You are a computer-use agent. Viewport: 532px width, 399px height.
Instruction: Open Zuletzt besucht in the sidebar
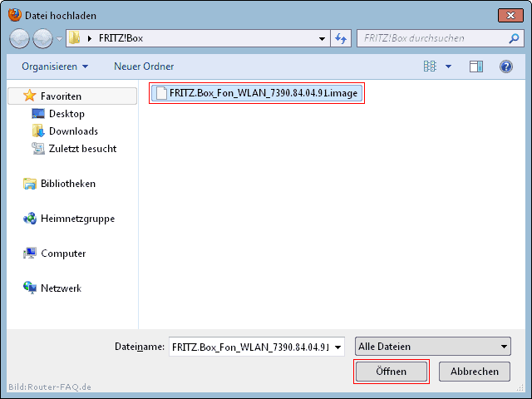[82, 149]
